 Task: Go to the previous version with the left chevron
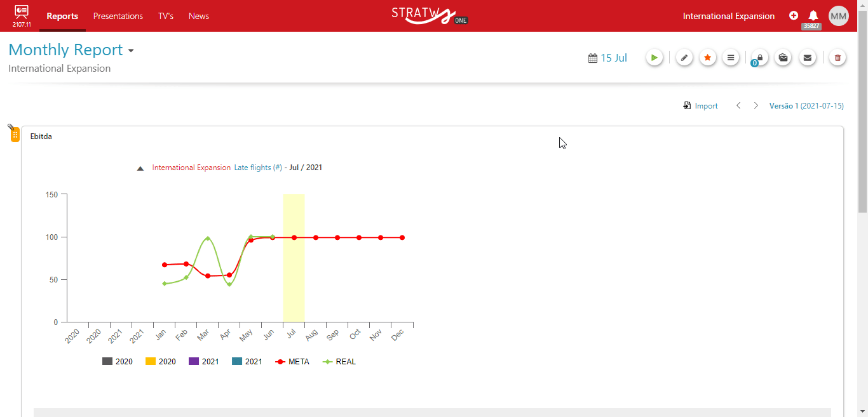pyautogui.click(x=738, y=105)
